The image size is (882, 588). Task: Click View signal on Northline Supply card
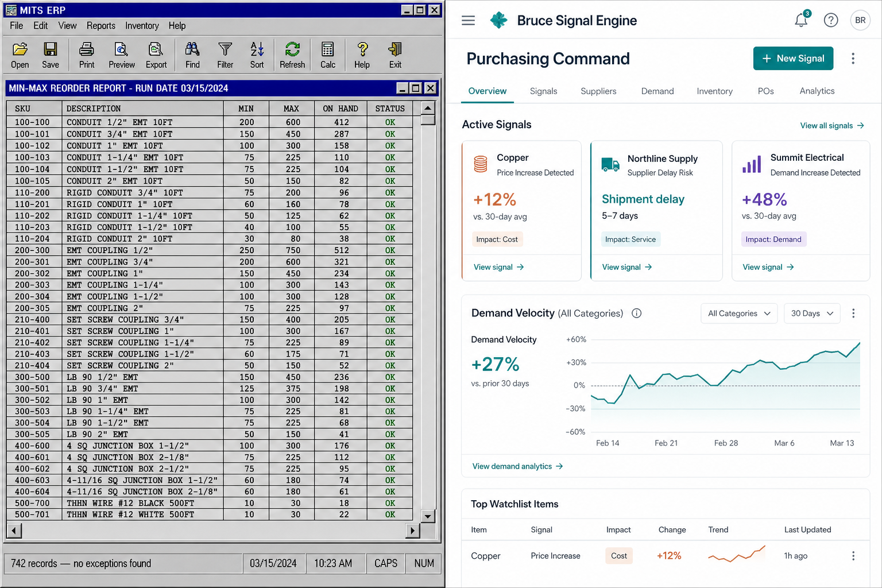[x=627, y=267]
